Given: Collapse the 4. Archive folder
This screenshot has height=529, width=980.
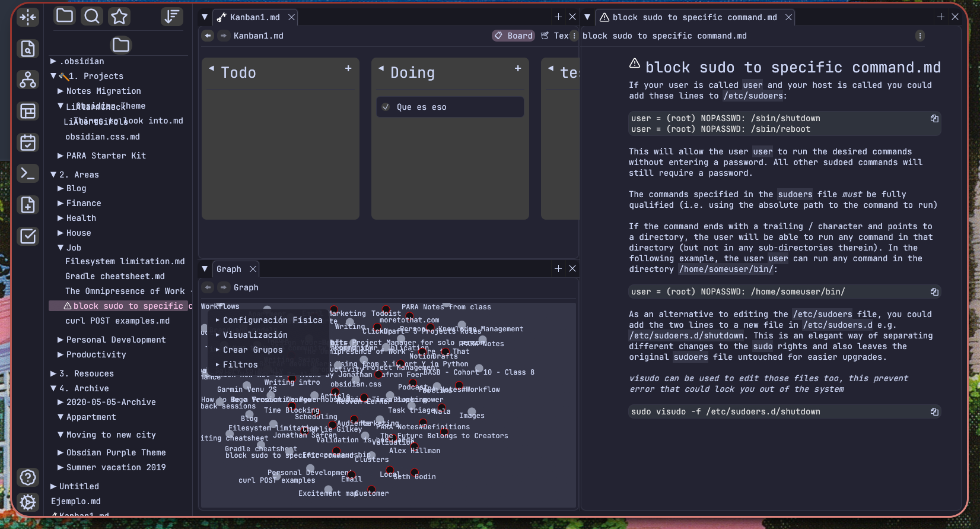Looking at the screenshot, I should [x=53, y=388].
